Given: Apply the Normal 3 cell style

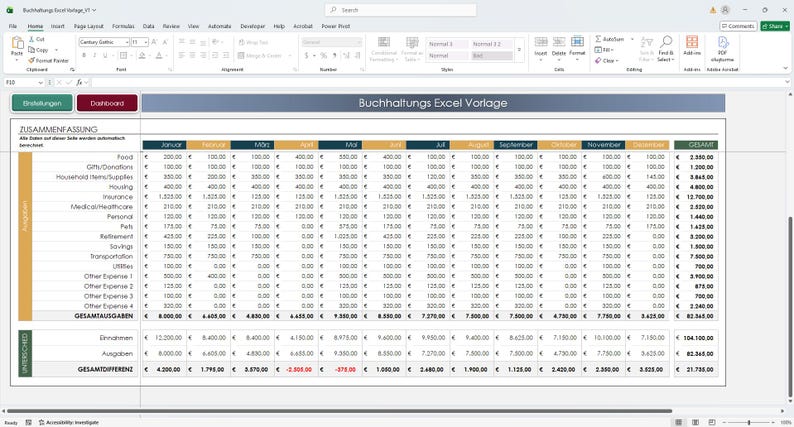Looking at the screenshot, I should pos(448,44).
